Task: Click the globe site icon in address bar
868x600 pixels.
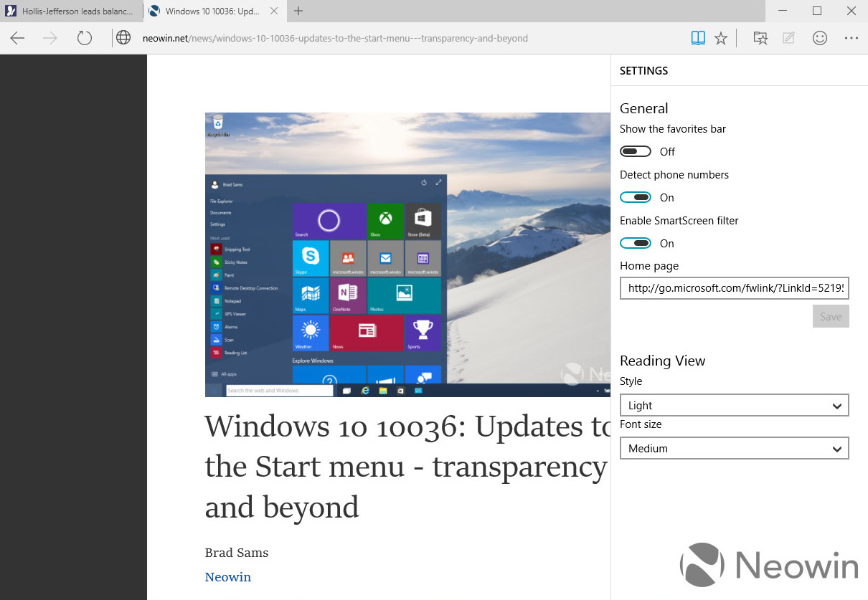Action: [x=124, y=38]
